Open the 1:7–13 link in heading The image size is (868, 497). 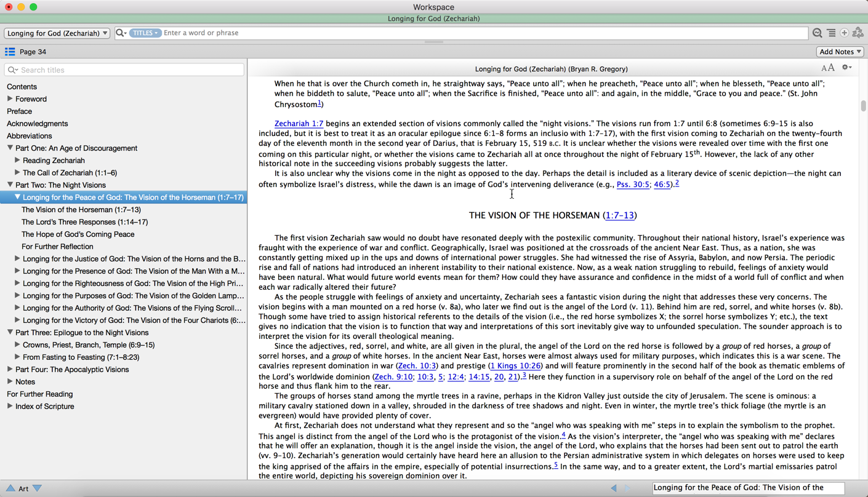[x=619, y=215]
